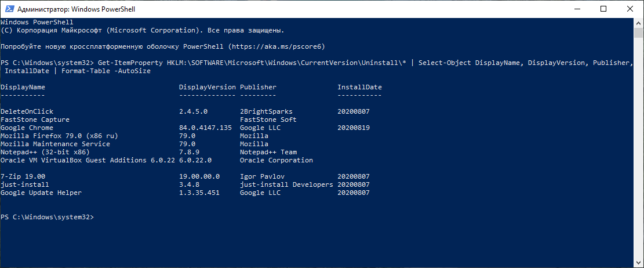Image resolution: width=644 pixels, height=268 pixels.
Task: Click the empty prompt at the bottom
Action: click(47, 217)
